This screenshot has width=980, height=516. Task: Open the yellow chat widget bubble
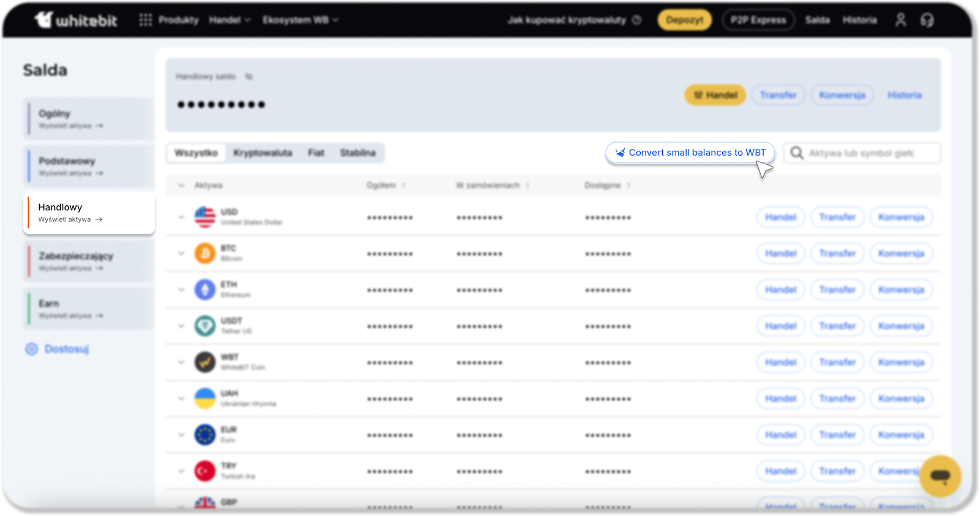(940, 476)
